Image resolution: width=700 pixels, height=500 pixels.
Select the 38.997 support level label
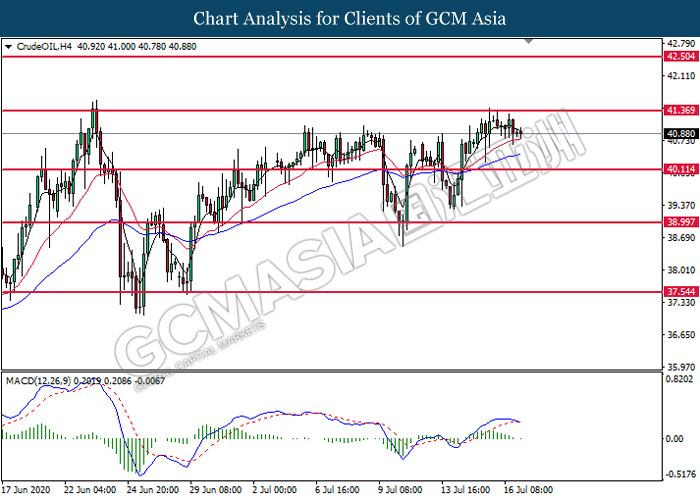click(680, 221)
